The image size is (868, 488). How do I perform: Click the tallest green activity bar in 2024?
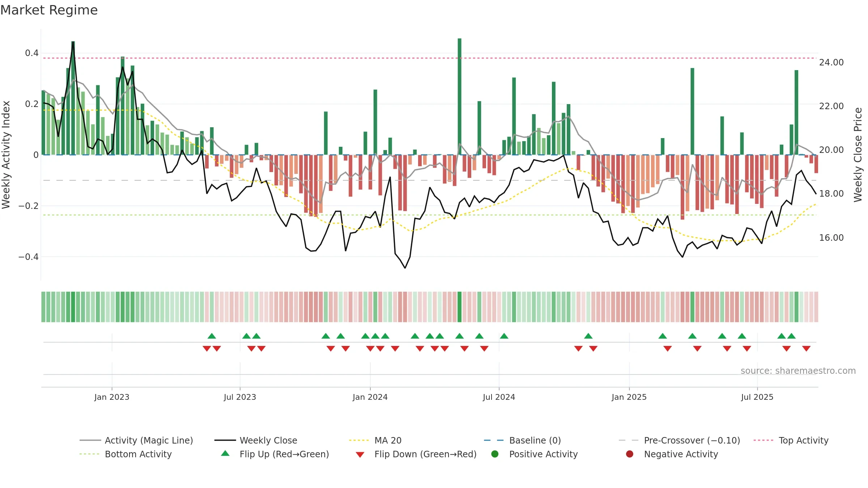click(459, 97)
